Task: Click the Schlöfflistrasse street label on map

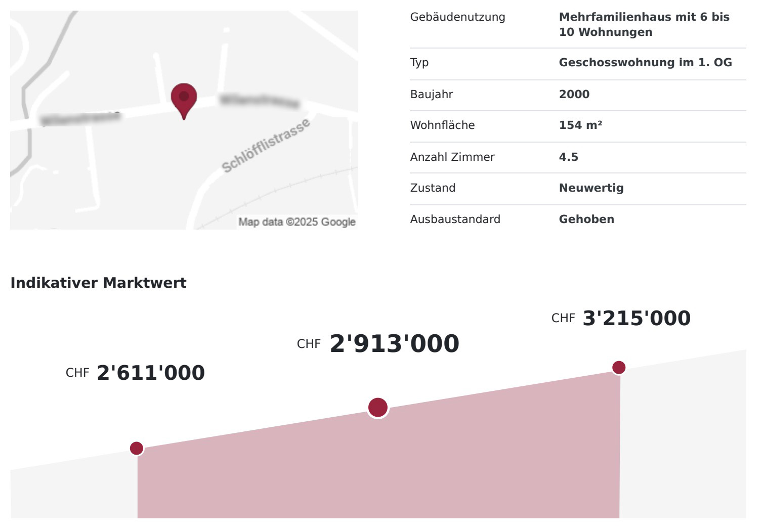Action: click(266, 146)
